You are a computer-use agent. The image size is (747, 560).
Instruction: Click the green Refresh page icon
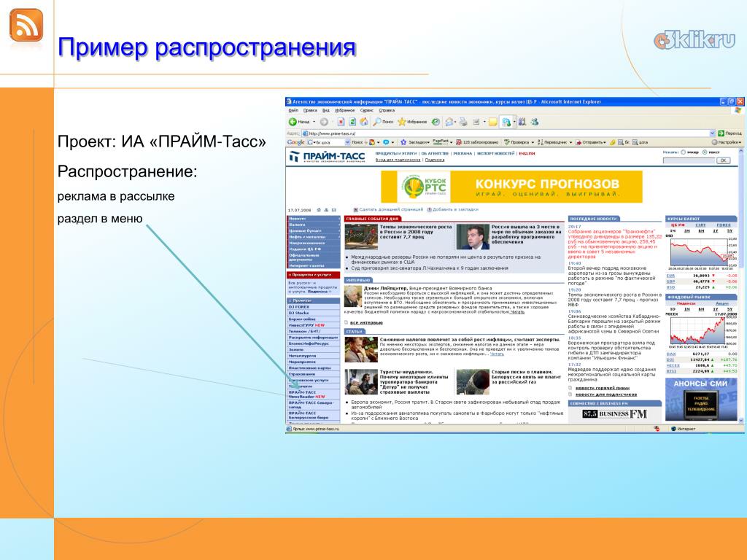click(352, 122)
